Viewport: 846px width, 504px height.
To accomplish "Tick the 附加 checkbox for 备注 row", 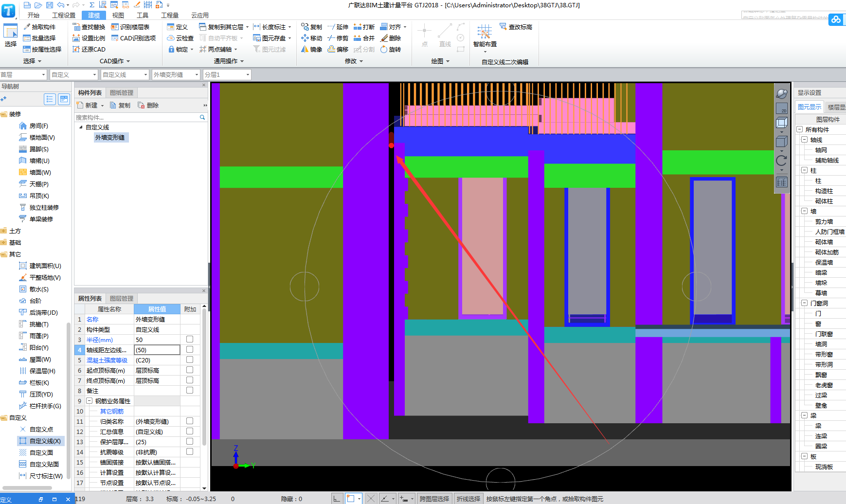I will [190, 390].
